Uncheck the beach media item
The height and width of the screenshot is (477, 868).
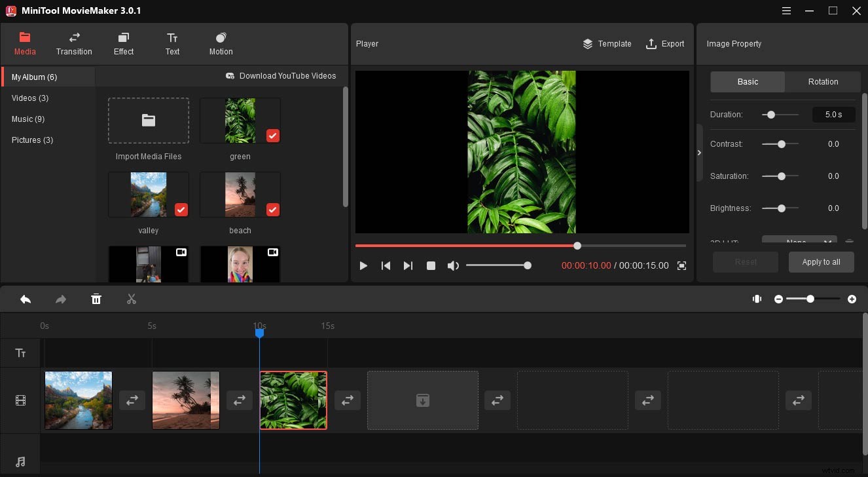click(272, 210)
